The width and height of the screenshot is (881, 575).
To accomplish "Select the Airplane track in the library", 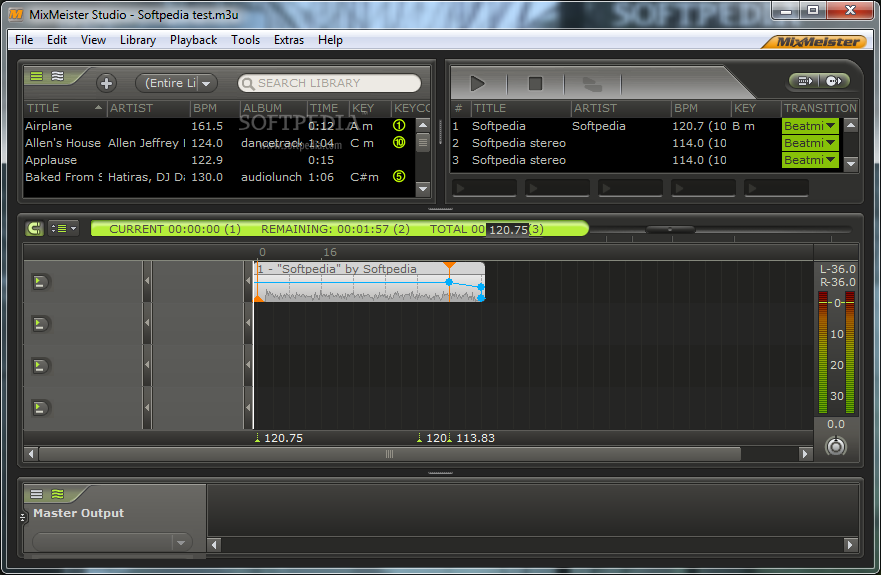I will [219, 126].
